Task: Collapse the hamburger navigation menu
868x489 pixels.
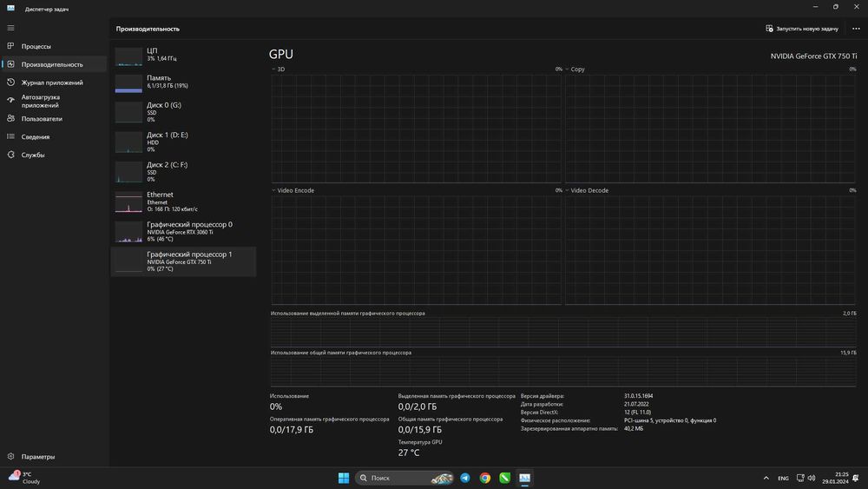Action: 10,28
